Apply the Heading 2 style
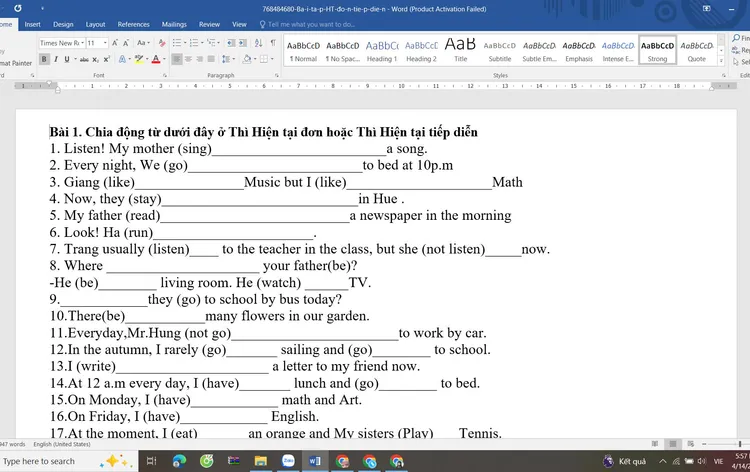 pos(421,51)
